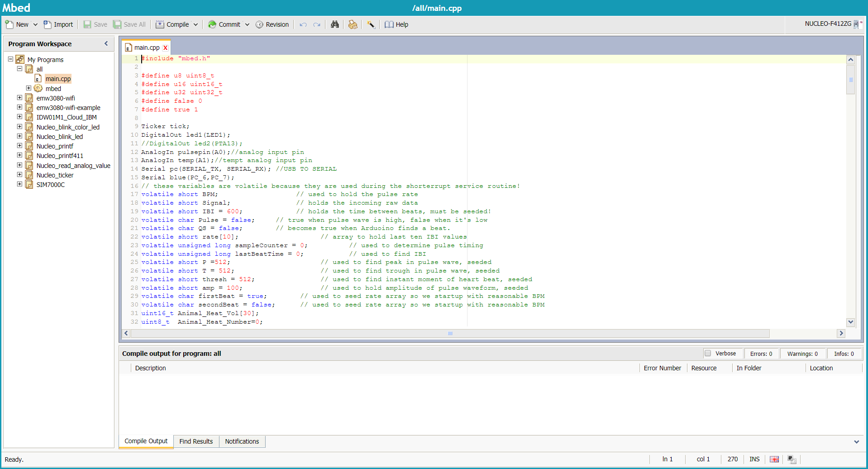Click the magic wand format code icon
The image size is (868, 469).
coord(371,24)
